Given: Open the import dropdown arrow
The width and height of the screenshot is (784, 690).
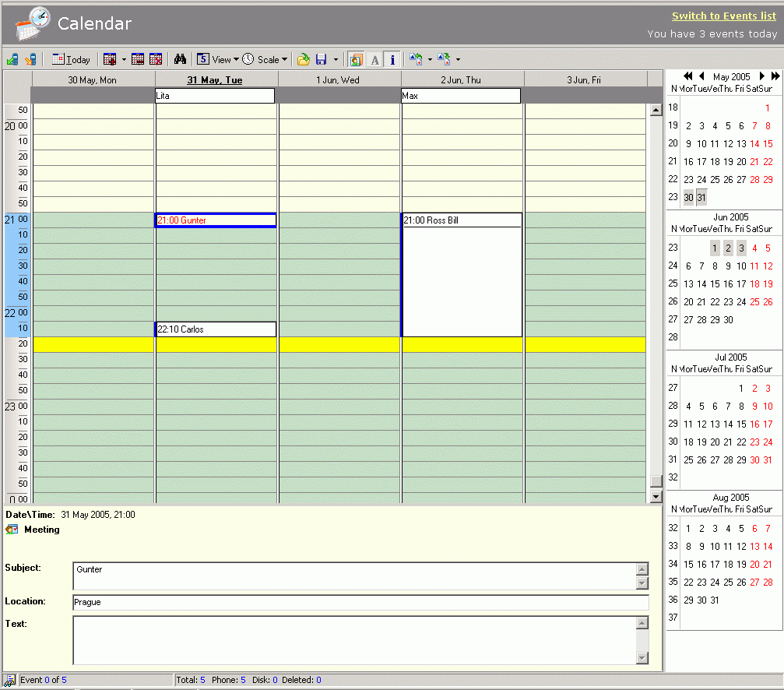Looking at the screenshot, I should point(430,59).
